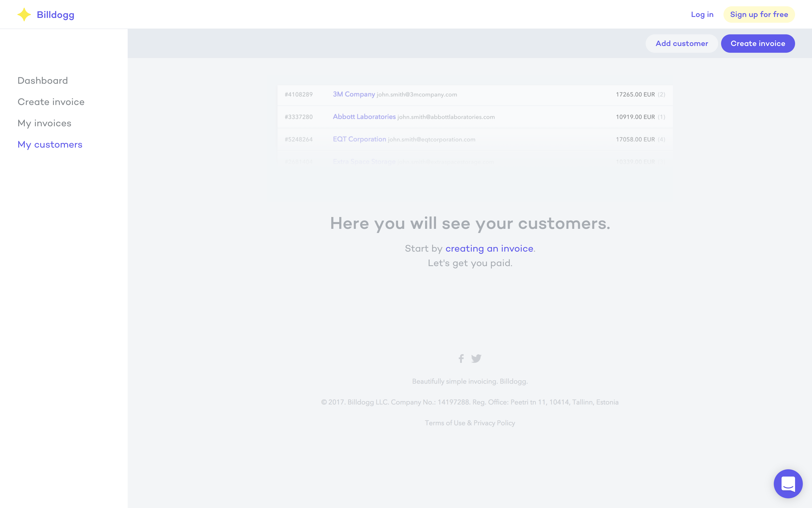Click the Billdogg star logo icon
The width and height of the screenshot is (812, 508).
[x=24, y=15]
